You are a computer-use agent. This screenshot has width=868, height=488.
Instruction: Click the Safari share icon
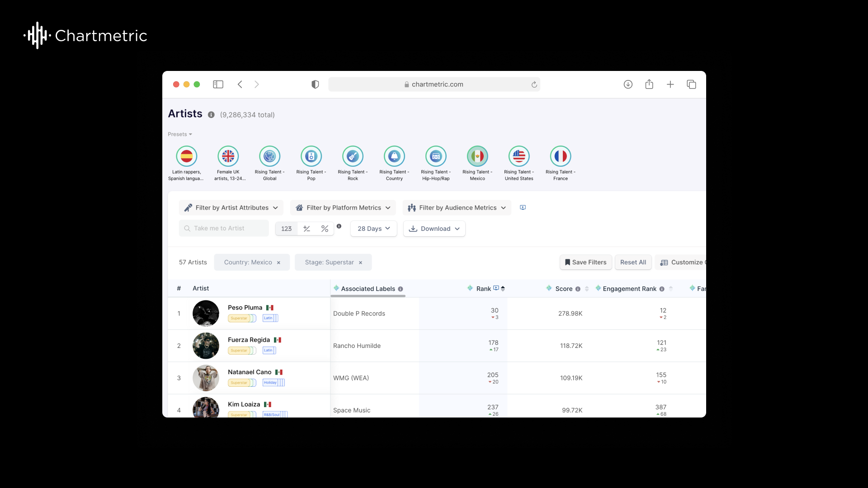pos(649,84)
